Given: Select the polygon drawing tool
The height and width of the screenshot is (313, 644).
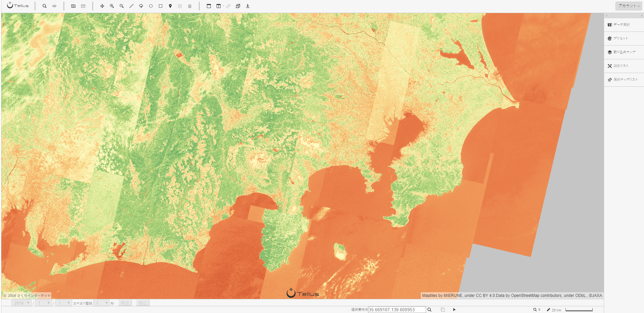Looking at the screenshot, I should (141, 6).
